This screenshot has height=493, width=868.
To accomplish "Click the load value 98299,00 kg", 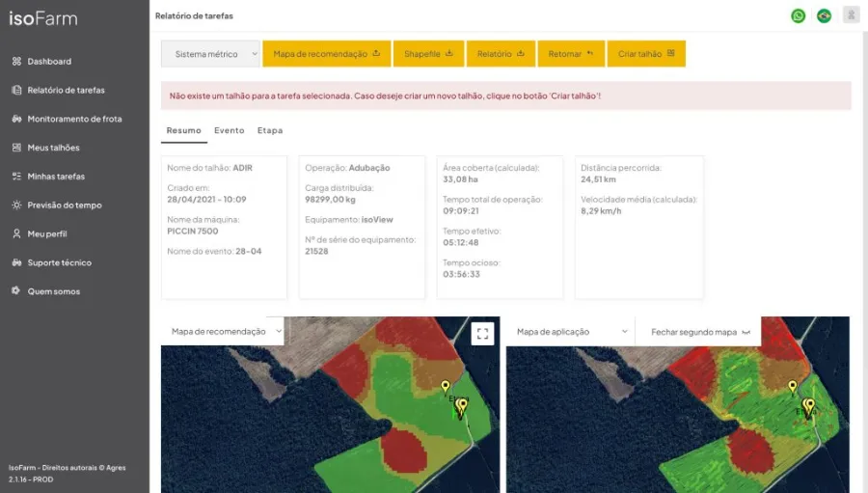I will [x=330, y=200].
